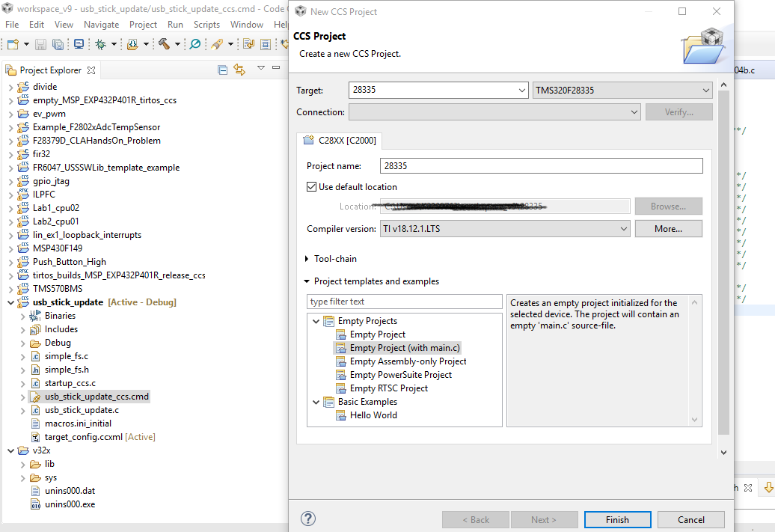Click the Cancel button
Screen dimensions: 775x532
[691, 519]
